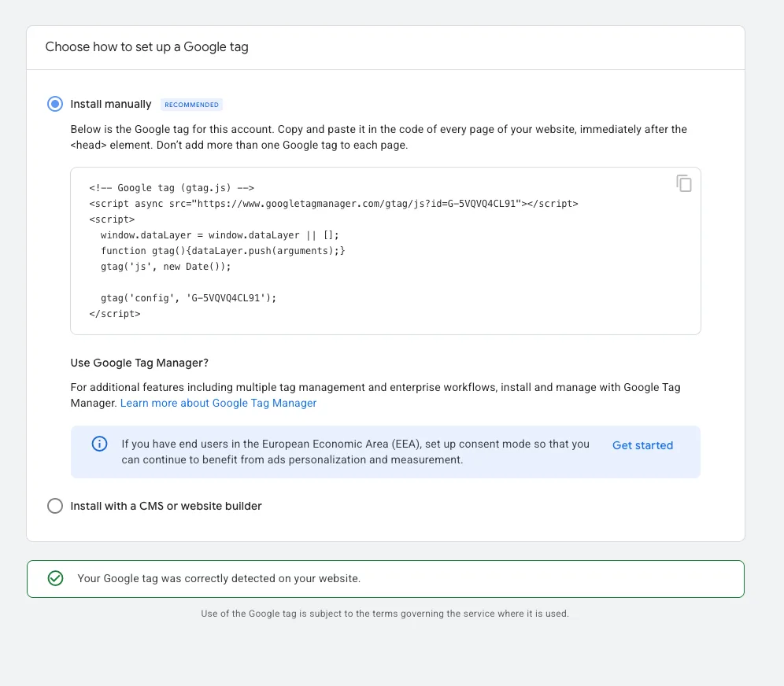Click Get started for consent mode

642,445
